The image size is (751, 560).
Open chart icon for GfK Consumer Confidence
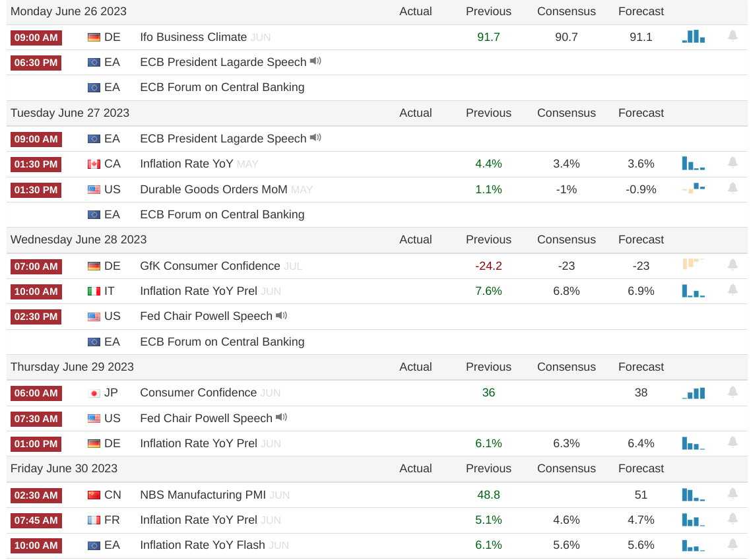693,264
